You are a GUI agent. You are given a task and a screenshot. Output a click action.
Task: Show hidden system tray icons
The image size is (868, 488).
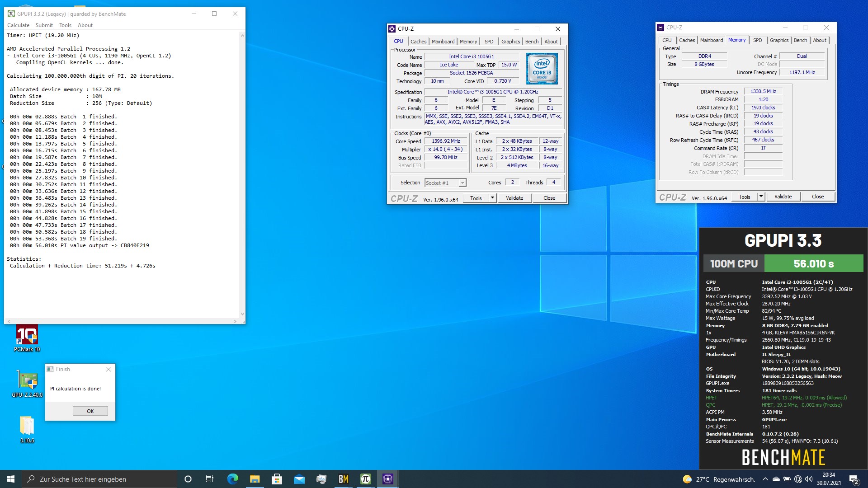765,479
